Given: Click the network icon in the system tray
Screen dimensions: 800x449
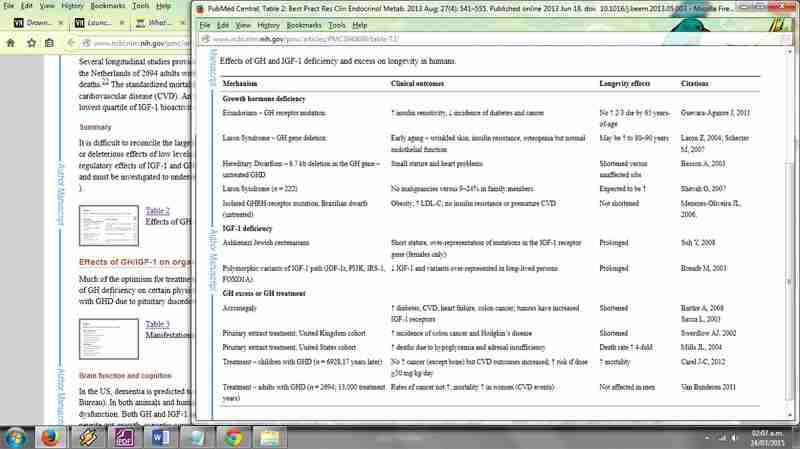Looking at the screenshot, I should click(x=722, y=438).
